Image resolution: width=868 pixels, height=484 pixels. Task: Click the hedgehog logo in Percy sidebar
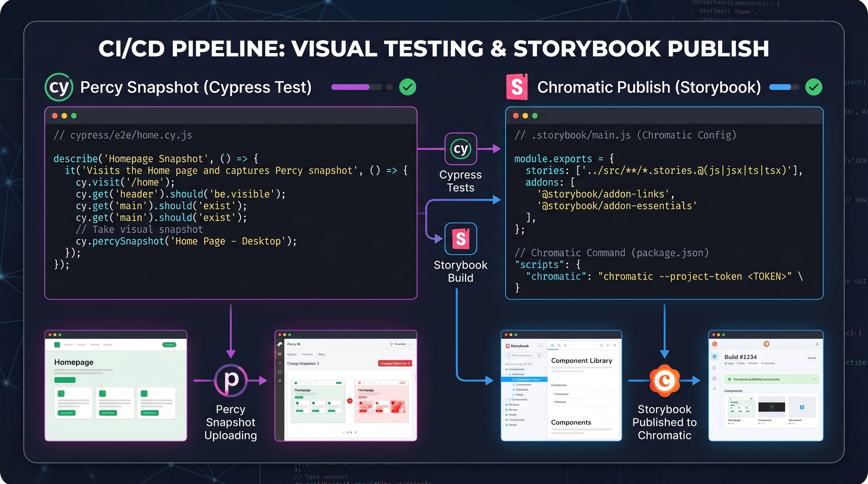[279, 344]
